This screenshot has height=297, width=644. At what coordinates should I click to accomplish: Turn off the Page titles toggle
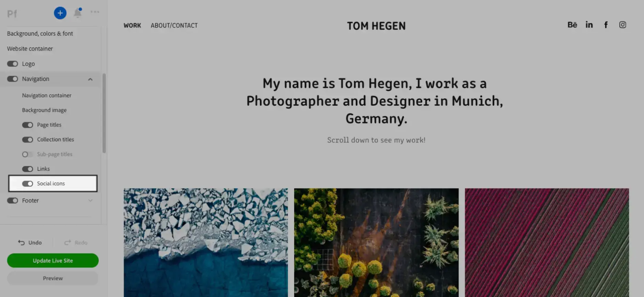[28, 125]
